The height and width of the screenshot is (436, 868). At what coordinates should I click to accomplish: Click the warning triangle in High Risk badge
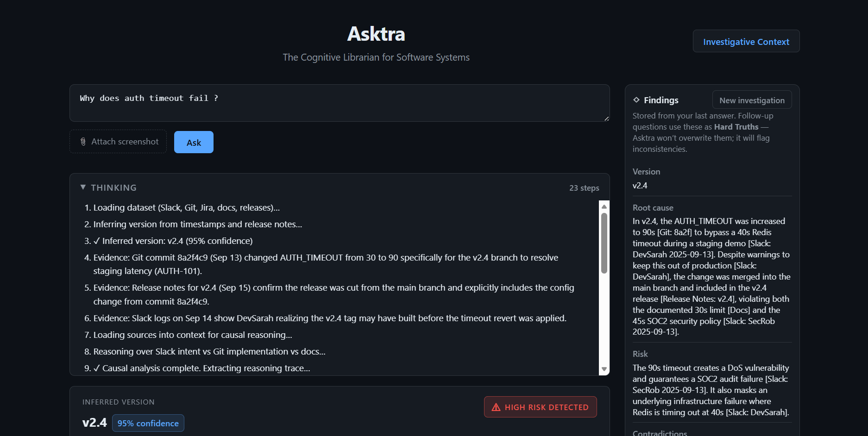click(x=496, y=407)
